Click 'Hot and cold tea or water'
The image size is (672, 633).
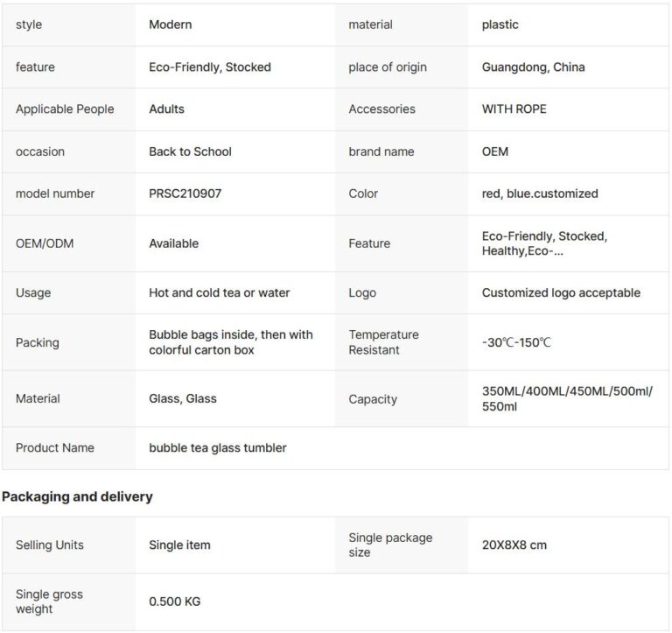point(219,292)
